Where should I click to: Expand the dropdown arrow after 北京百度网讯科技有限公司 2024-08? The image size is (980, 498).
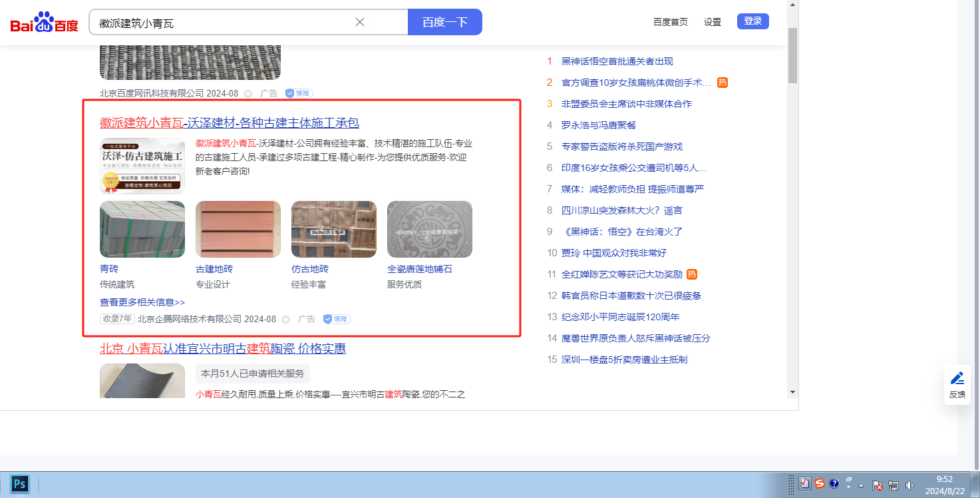click(248, 94)
